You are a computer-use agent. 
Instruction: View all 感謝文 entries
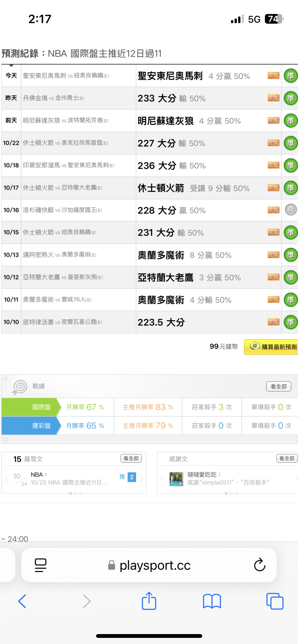287,458
